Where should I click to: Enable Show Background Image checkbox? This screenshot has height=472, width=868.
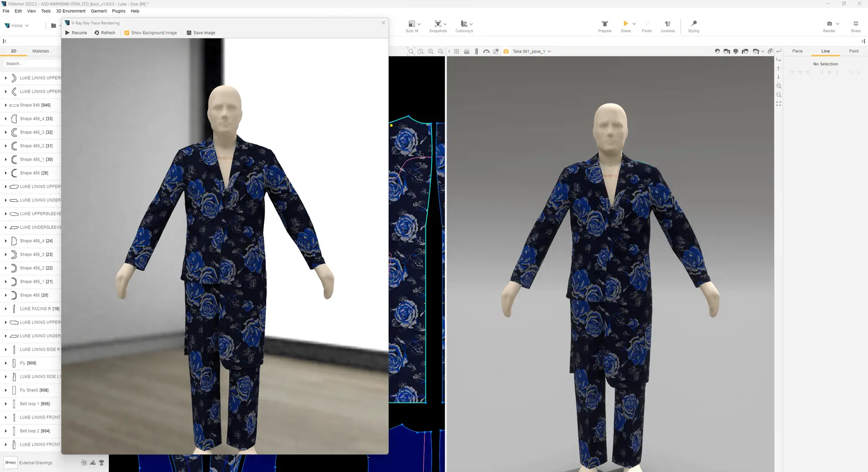point(127,33)
